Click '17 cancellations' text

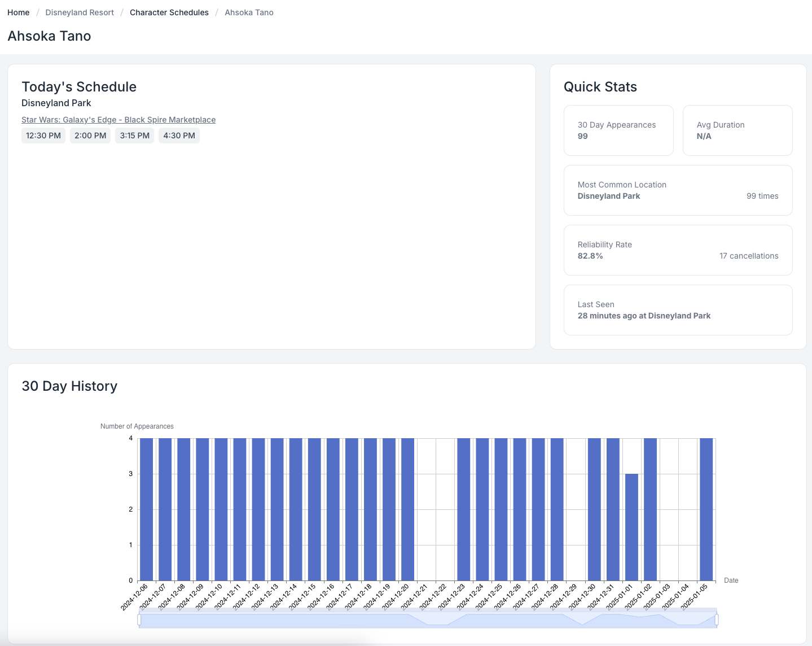coord(749,256)
